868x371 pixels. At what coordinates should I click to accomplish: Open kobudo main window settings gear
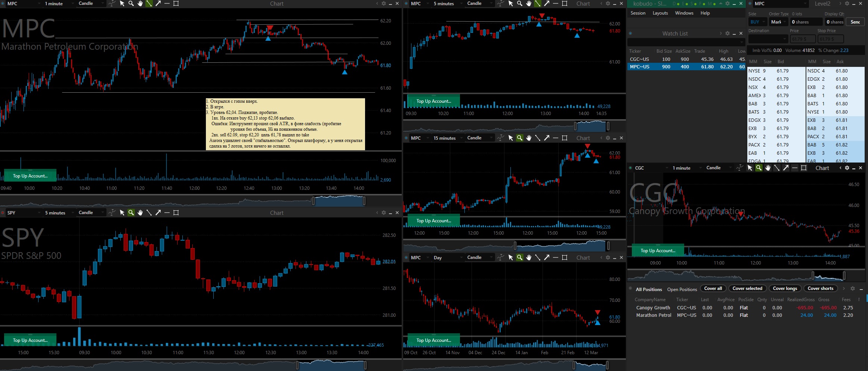coord(728,3)
